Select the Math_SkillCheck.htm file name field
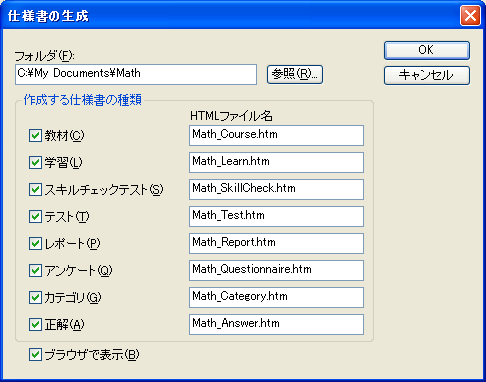This screenshot has height=382, width=486. point(276,189)
